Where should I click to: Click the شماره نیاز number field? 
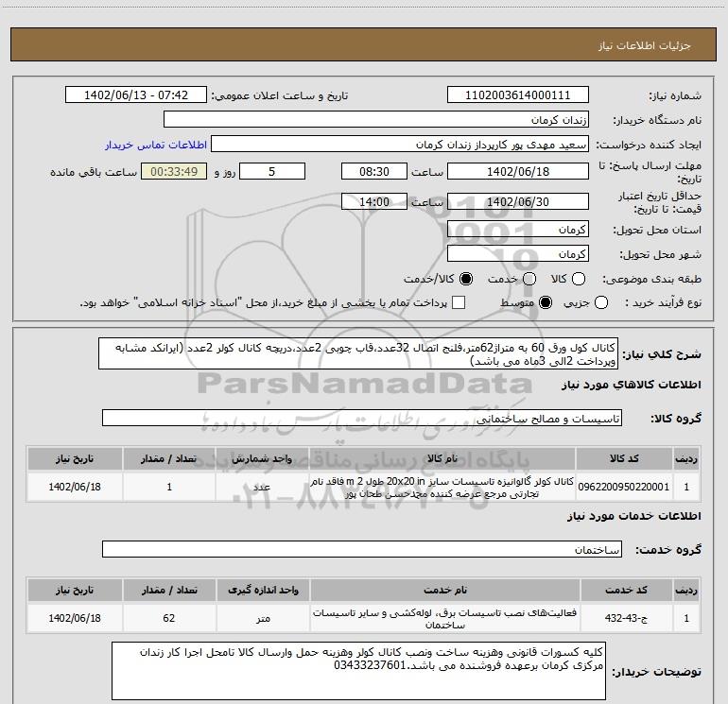(517, 95)
